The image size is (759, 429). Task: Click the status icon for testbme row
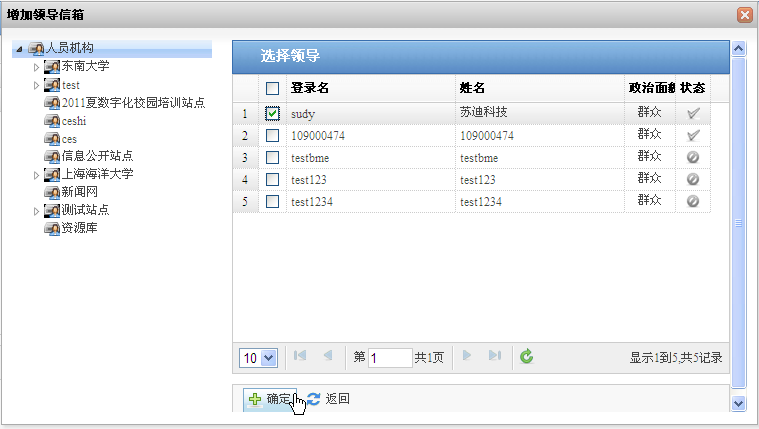point(693,158)
